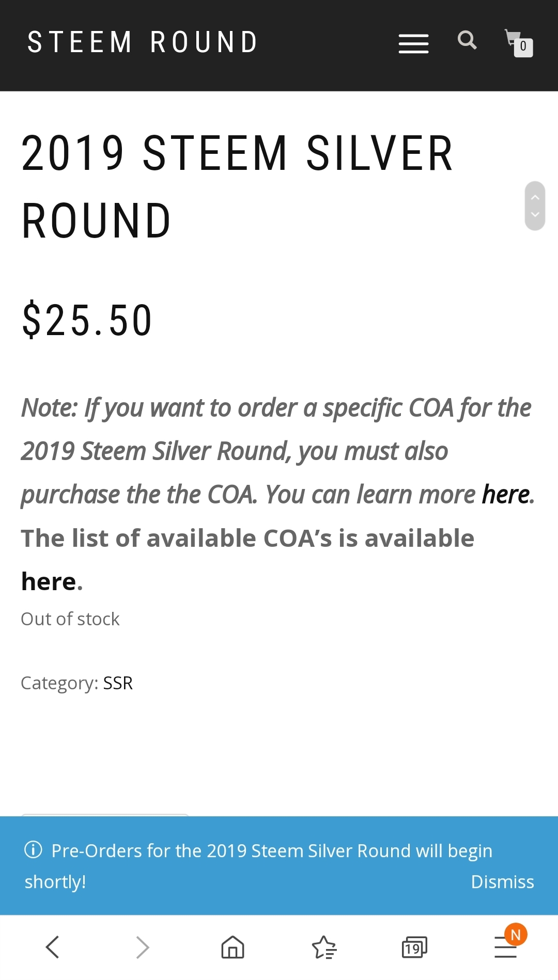Image resolution: width=558 pixels, height=980 pixels.
Task: Open the SSR category link
Action: pos(118,683)
